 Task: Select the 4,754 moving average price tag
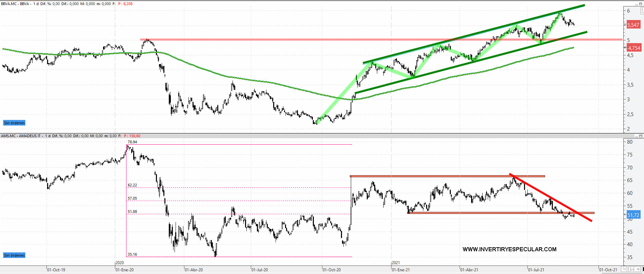(633, 48)
